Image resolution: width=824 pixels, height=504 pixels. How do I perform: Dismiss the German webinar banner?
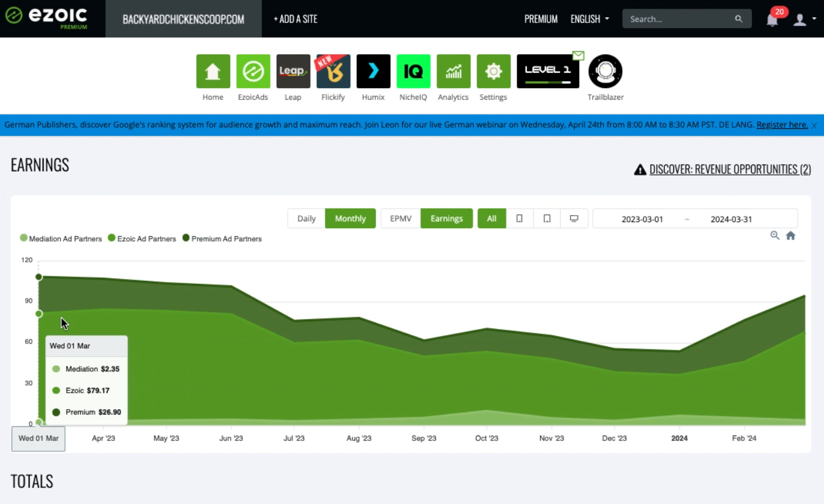pos(814,125)
